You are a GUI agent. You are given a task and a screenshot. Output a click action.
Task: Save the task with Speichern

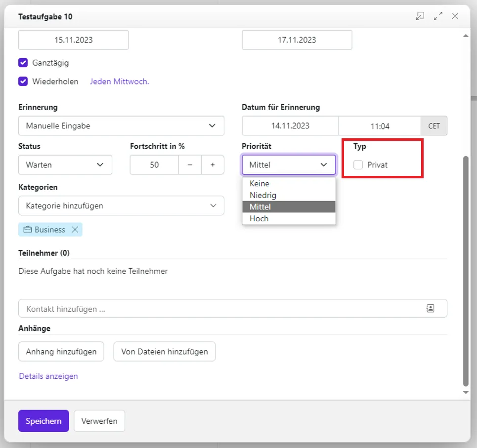click(x=43, y=421)
